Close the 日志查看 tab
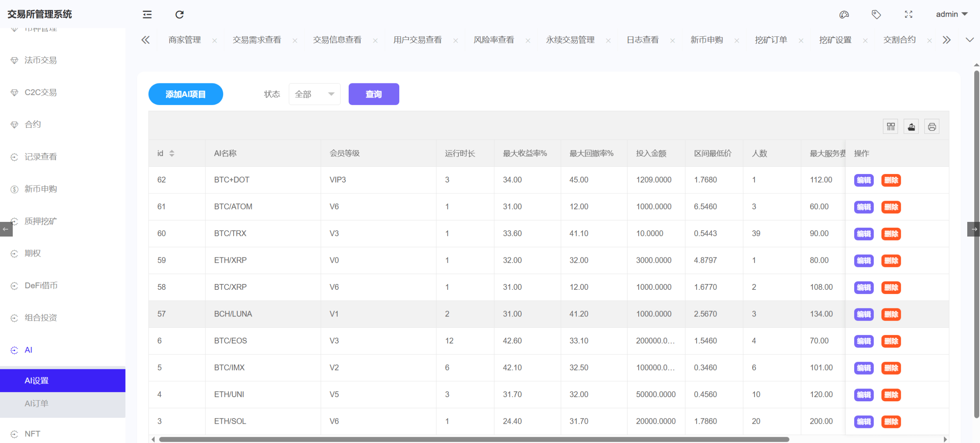 (673, 40)
